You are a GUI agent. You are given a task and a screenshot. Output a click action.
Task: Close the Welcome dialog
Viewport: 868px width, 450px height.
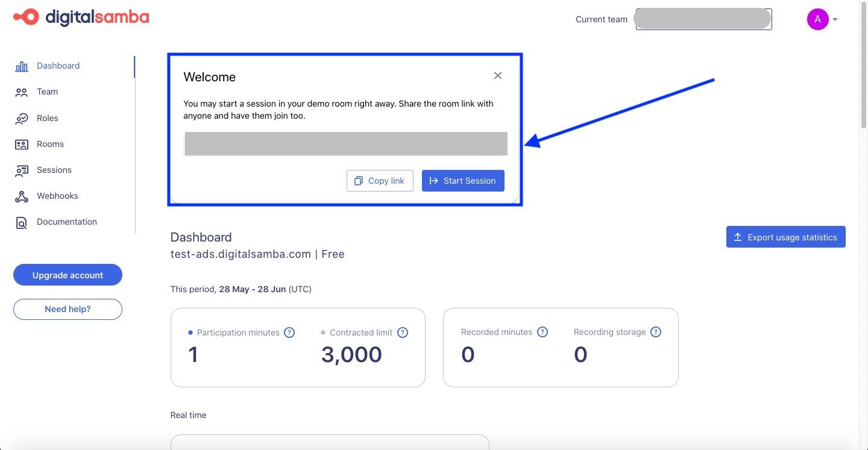pos(498,76)
